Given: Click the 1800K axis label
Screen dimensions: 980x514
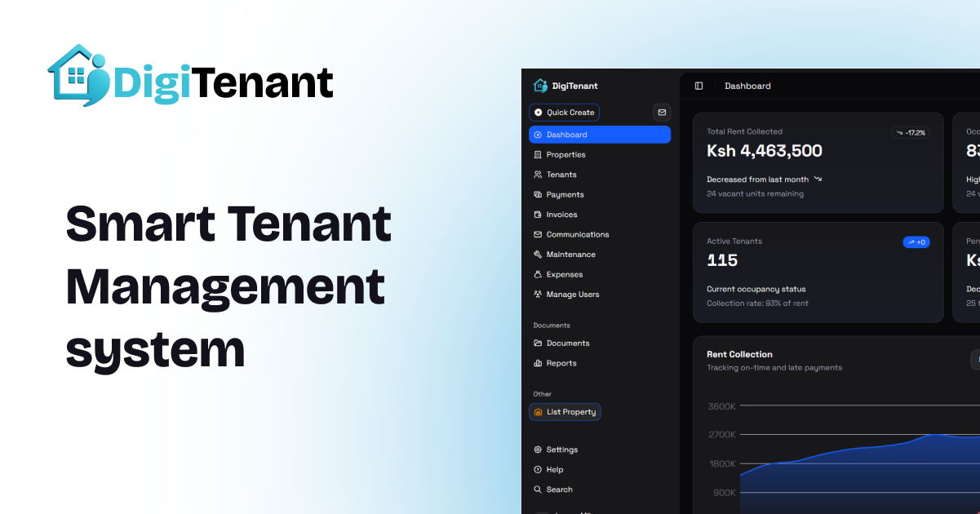Looking at the screenshot, I should point(722,464).
